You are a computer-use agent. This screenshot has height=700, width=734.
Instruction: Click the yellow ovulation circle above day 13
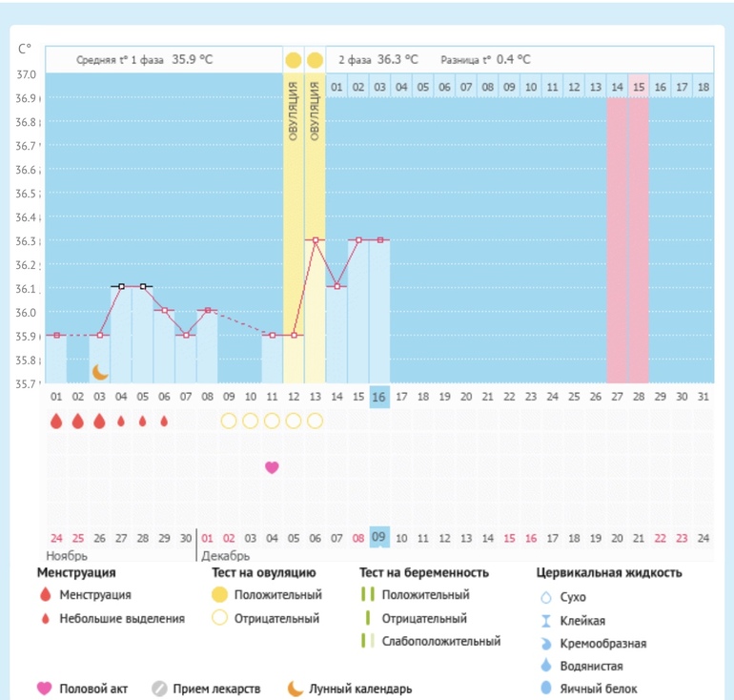315,61
